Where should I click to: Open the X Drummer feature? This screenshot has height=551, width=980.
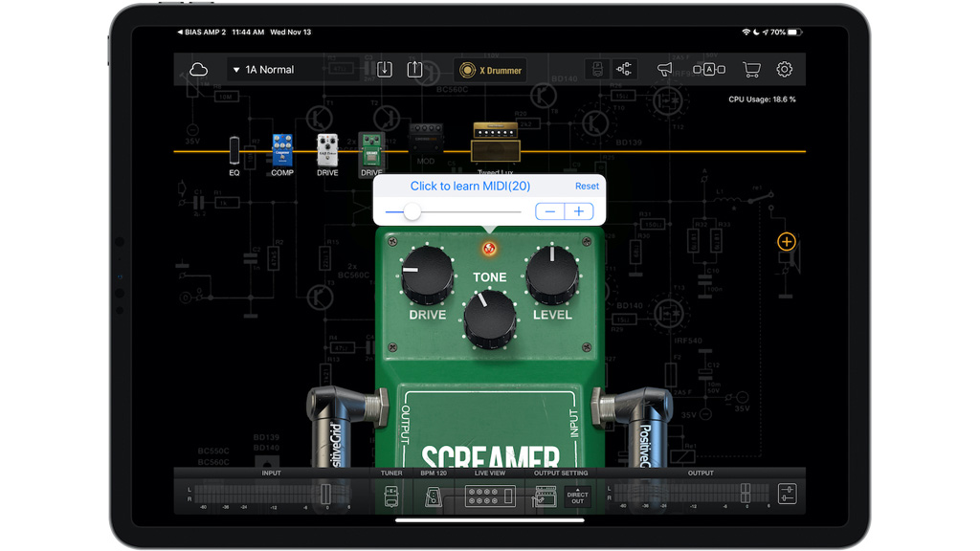tap(489, 69)
